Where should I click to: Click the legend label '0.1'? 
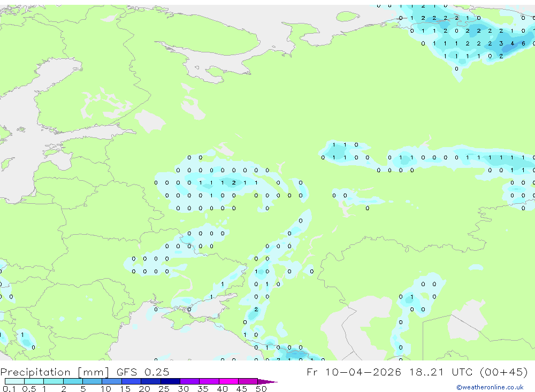tap(9, 389)
